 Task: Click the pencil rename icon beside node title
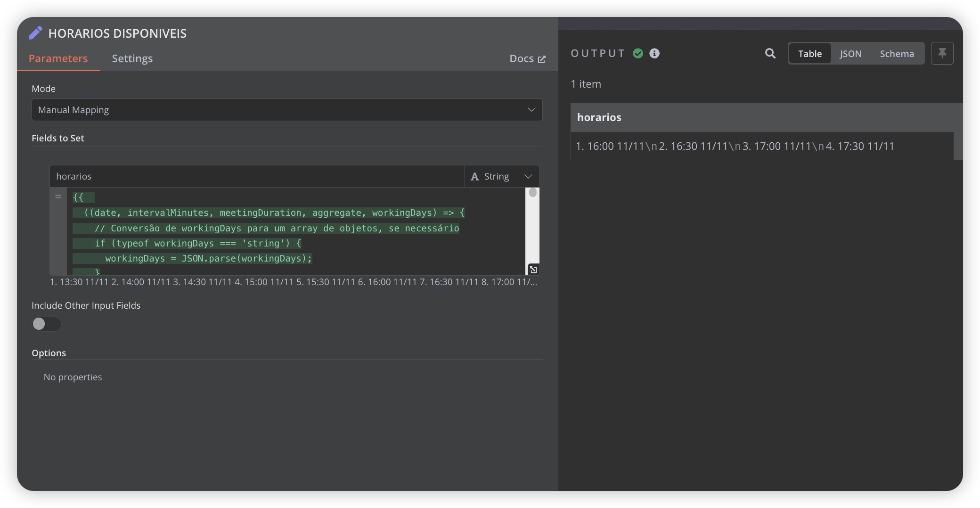35,33
